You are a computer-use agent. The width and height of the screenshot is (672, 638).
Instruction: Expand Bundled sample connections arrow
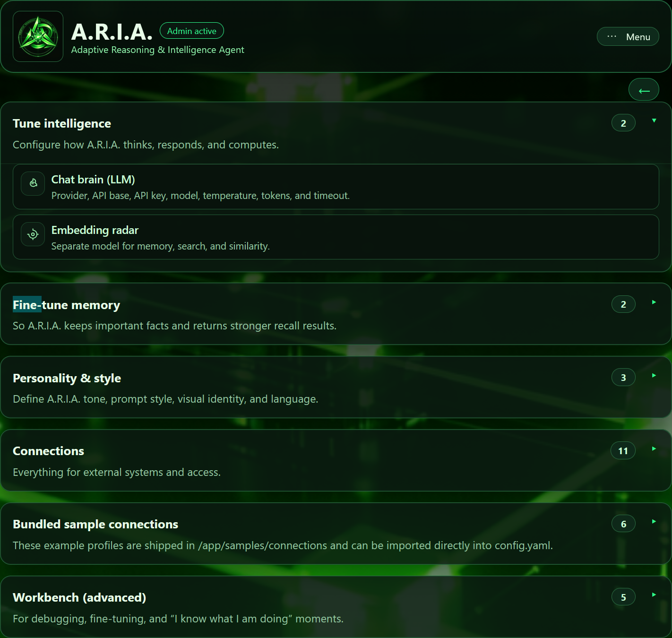(654, 521)
